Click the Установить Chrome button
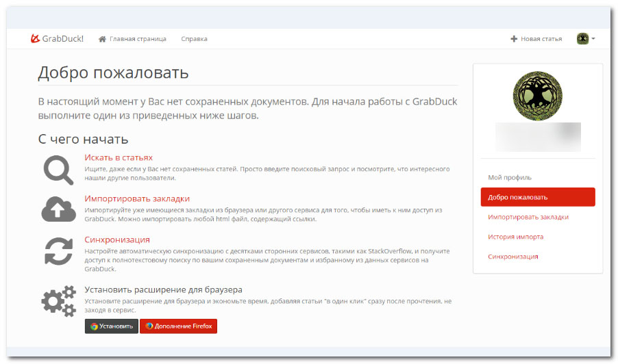 point(112,326)
